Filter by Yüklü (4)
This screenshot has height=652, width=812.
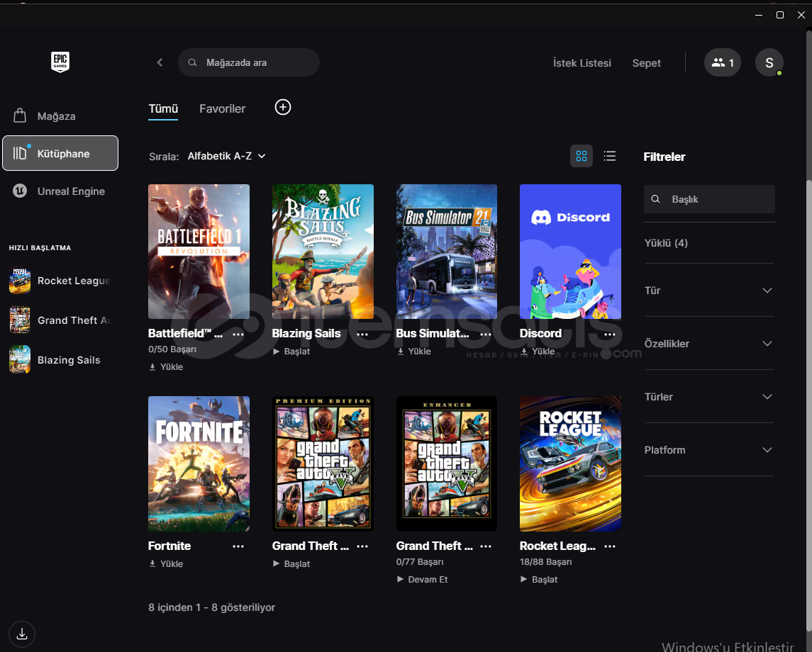pyautogui.click(x=666, y=242)
